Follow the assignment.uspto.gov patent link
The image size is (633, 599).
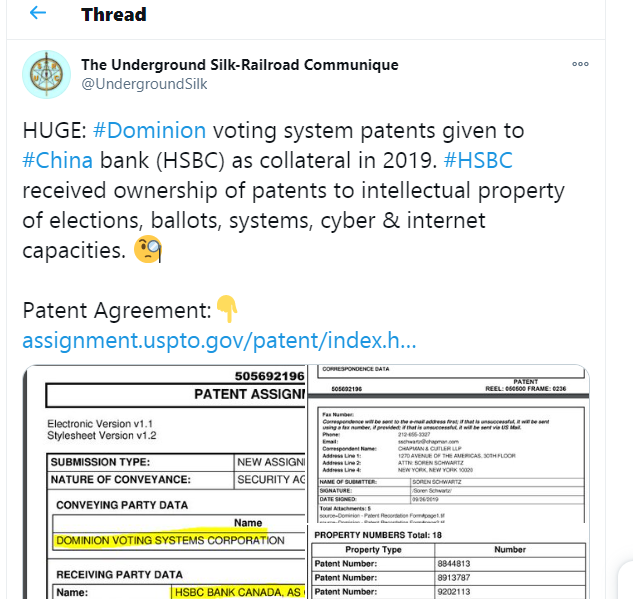coord(218,341)
